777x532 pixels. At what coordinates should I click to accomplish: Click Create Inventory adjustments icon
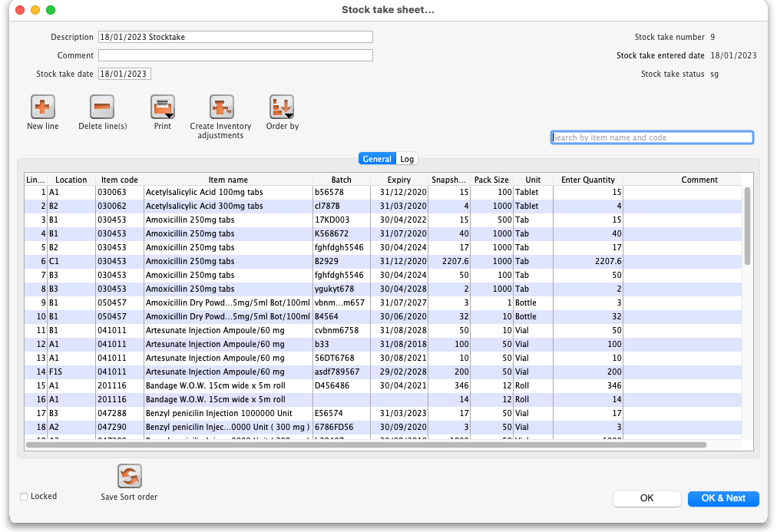pos(221,107)
